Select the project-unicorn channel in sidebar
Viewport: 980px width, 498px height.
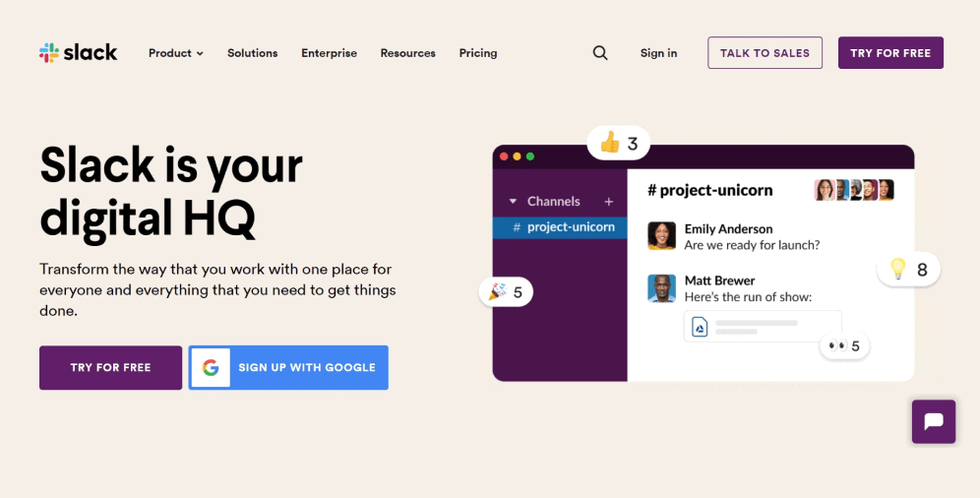[x=560, y=227]
